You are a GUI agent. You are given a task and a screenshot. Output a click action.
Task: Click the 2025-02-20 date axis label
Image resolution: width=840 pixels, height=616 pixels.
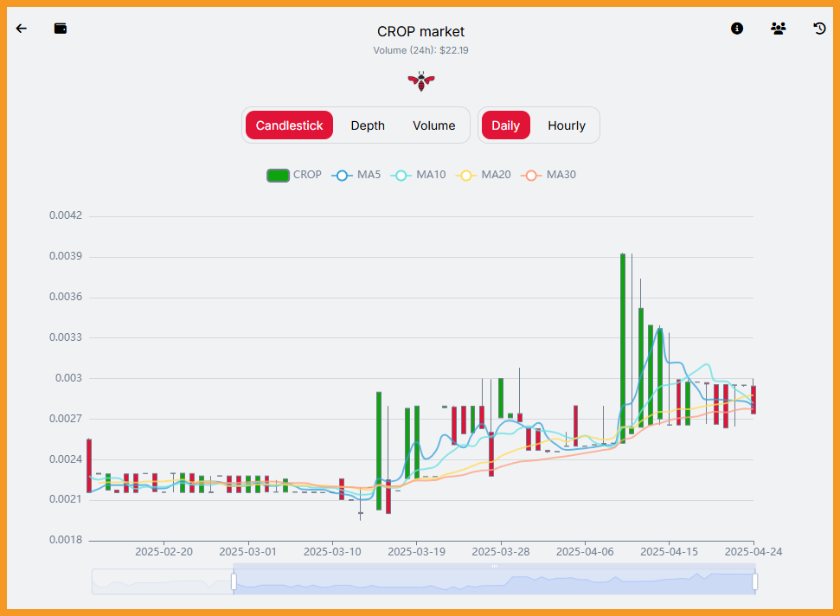pyautogui.click(x=164, y=552)
